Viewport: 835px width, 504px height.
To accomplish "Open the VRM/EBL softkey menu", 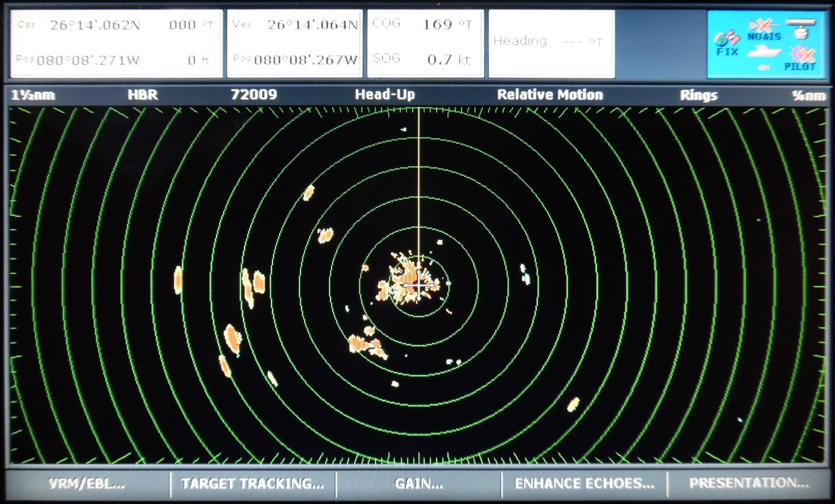I will (x=87, y=484).
